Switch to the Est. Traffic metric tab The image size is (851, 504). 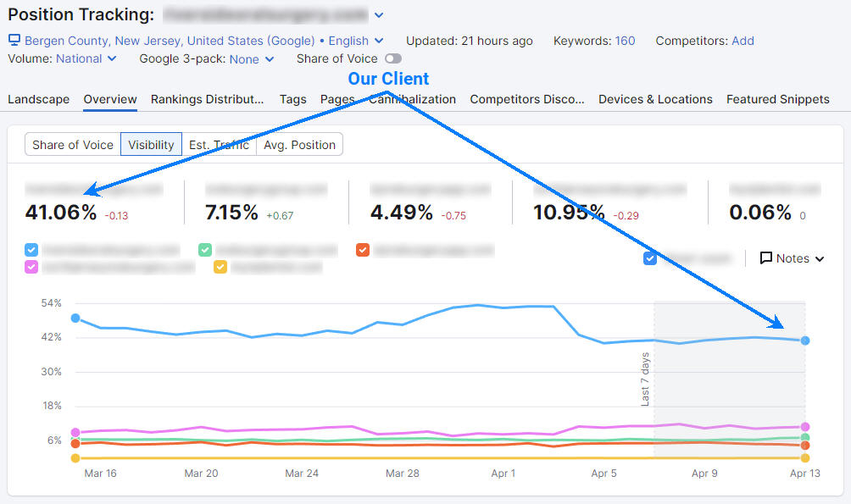[219, 144]
